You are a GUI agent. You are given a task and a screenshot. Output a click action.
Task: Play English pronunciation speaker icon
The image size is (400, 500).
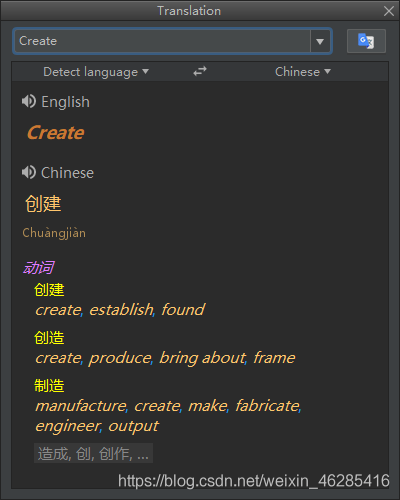tap(29, 101)
